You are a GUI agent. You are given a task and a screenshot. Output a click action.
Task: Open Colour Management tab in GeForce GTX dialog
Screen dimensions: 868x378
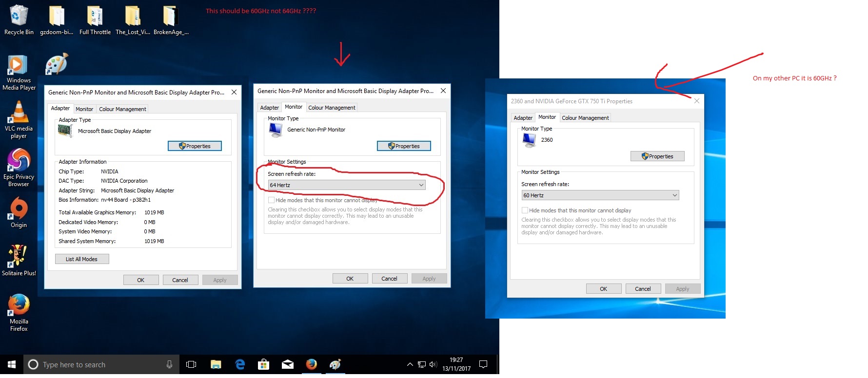point(585,118)
